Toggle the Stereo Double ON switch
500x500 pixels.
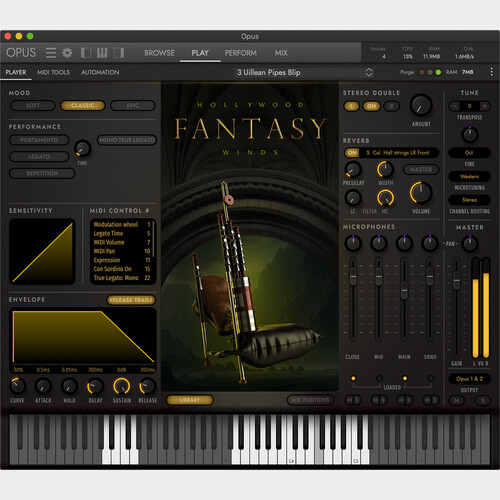[372, 106]
